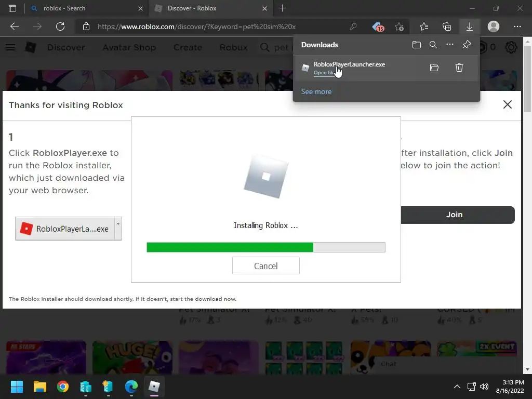View site info via the lock icon
The image size is (532, 399).
[86, 26]
